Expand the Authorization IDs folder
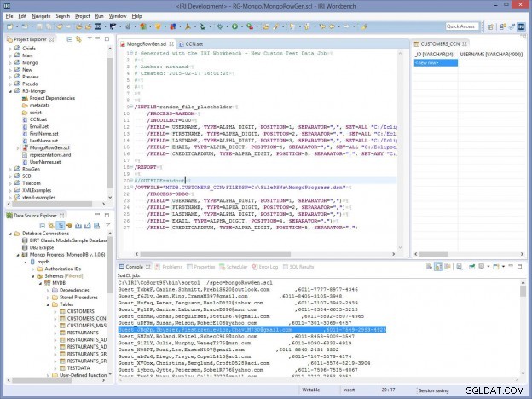This screenshot has height=399, width=532. 33,269
